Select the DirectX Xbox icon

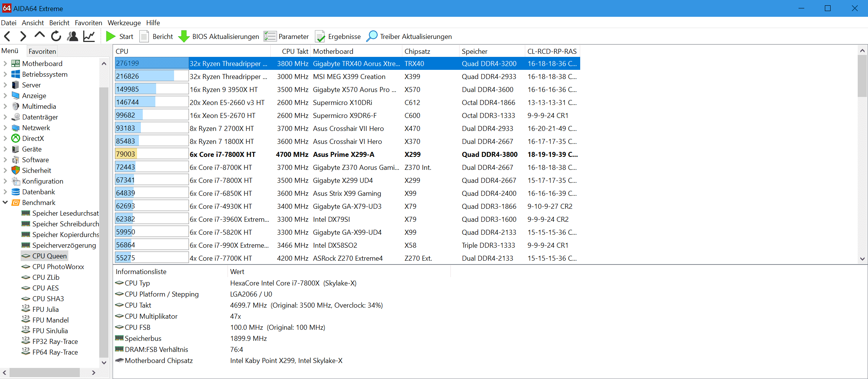coord(16,138)
